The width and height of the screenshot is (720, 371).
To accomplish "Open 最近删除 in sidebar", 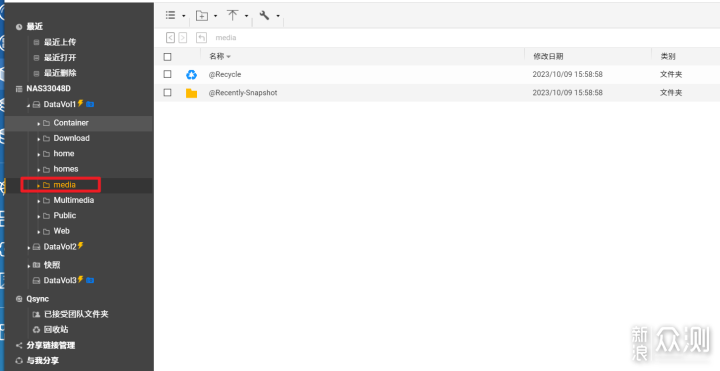I will coord(60,73).
